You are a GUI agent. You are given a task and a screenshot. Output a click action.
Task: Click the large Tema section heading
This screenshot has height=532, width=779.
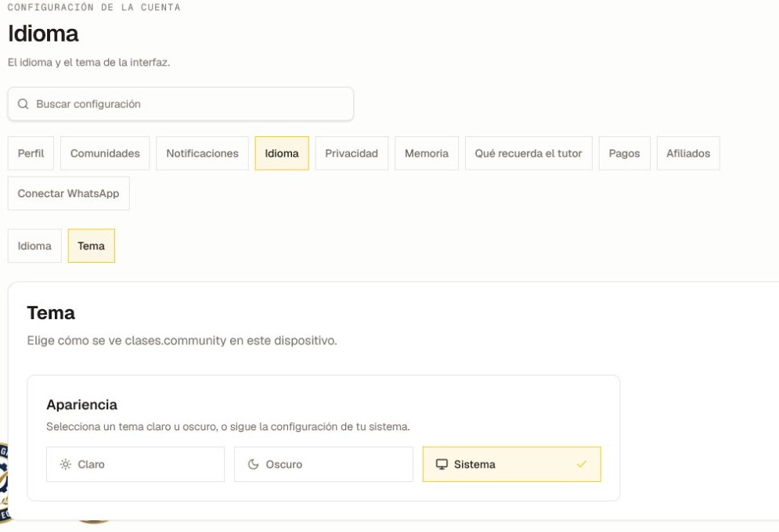(51, 313)
